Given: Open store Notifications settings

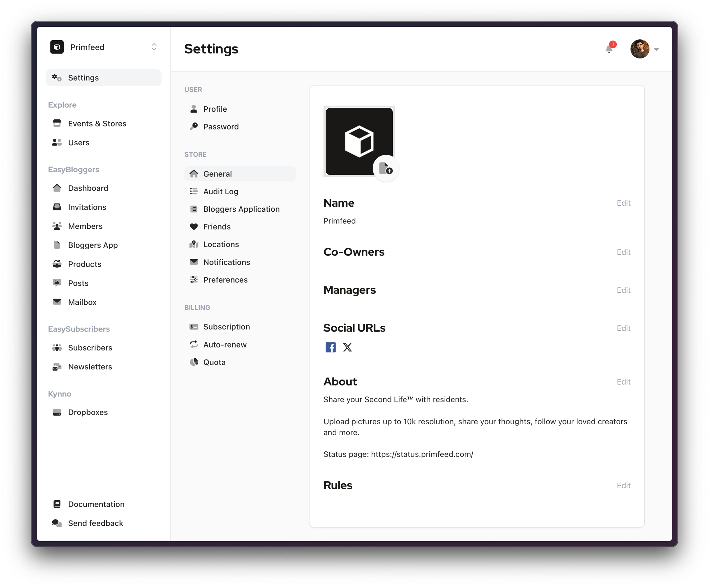Looking at the screenshot, I should tap(240, 262).
